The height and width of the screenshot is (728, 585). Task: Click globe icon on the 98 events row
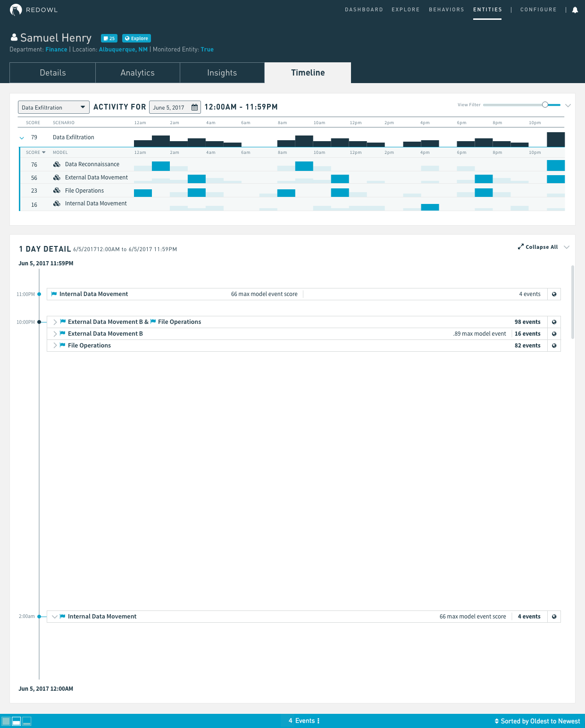click(x=554, y=322)
